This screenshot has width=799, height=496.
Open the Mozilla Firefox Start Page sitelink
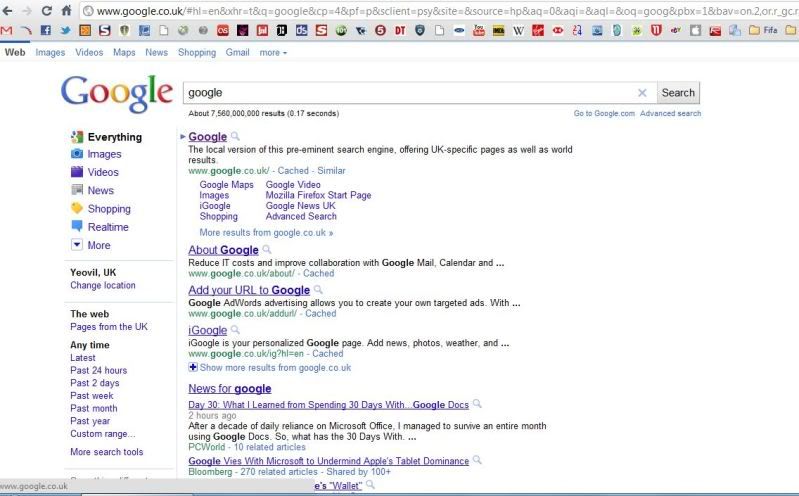pos(318,195)
